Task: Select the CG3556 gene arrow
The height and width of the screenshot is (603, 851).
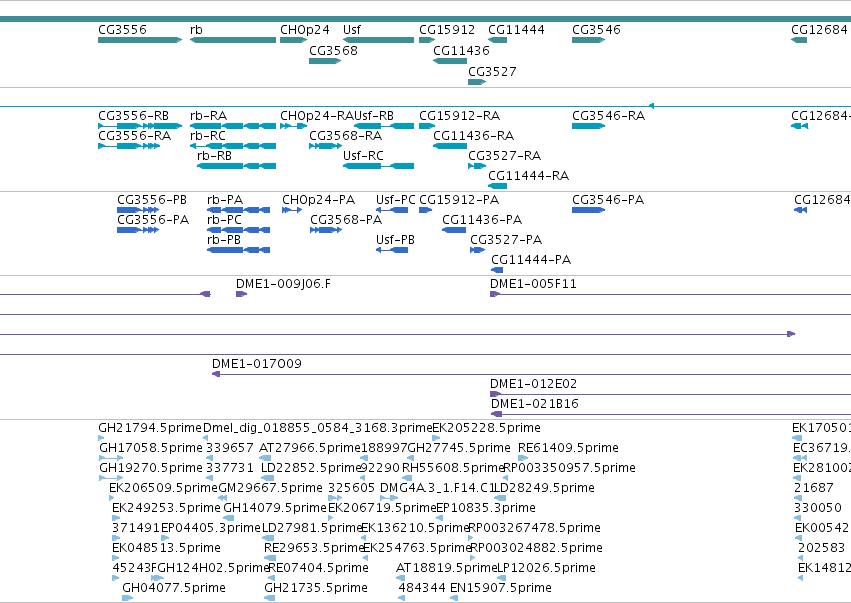Action: [140, 40]
